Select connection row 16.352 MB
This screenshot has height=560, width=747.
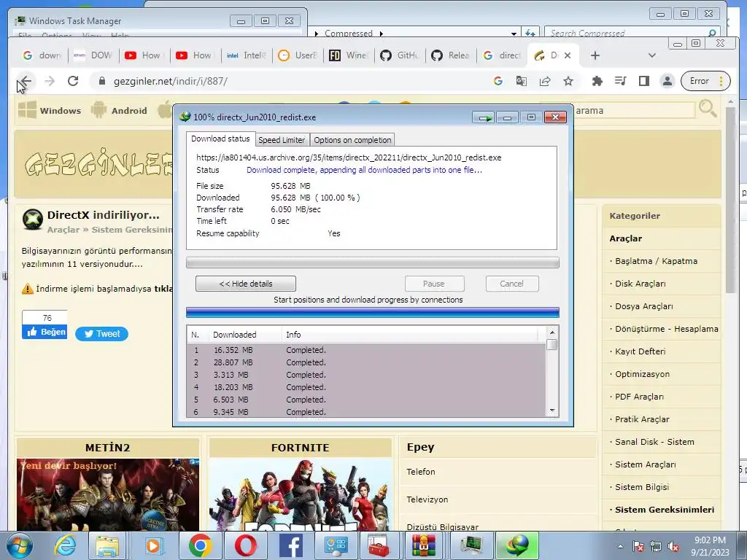[x=366, y=350]
